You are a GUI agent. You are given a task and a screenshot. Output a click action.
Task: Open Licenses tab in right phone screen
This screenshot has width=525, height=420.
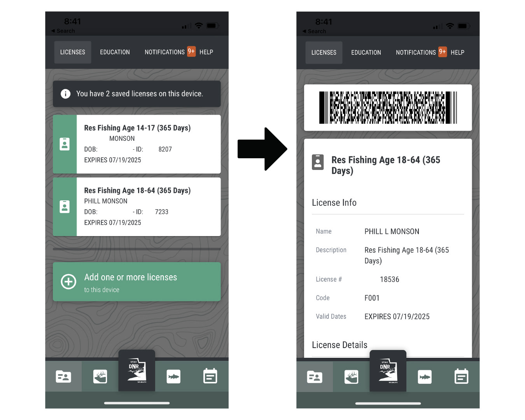click(324, 52)
